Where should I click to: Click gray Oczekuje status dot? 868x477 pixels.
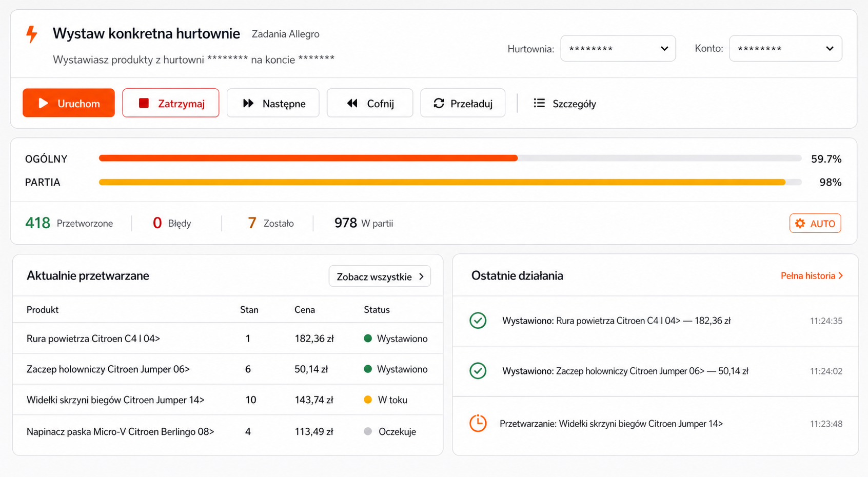368,431
